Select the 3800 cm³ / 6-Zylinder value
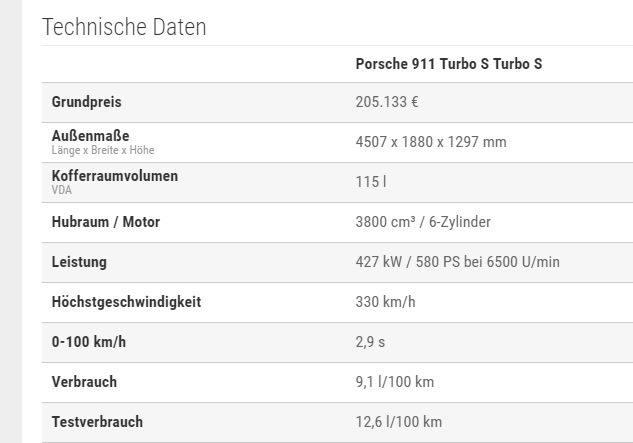 [423, 222]
